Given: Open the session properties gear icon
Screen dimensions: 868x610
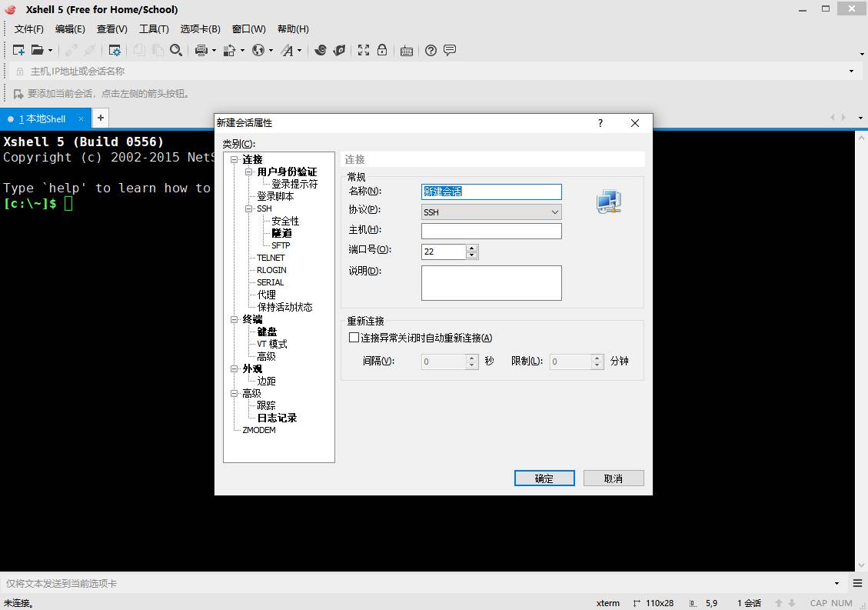Looking at the screenshot, I should (115, 51).
